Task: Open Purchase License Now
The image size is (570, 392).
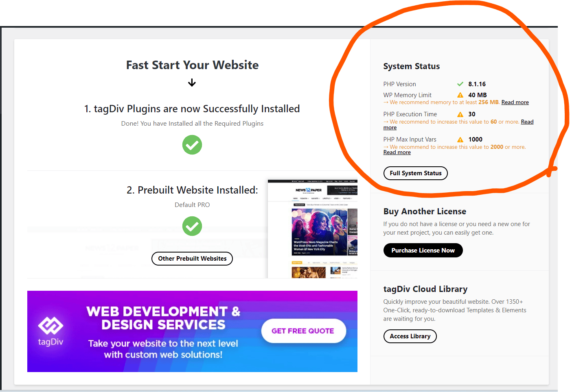Action: (x=423, y=250)
